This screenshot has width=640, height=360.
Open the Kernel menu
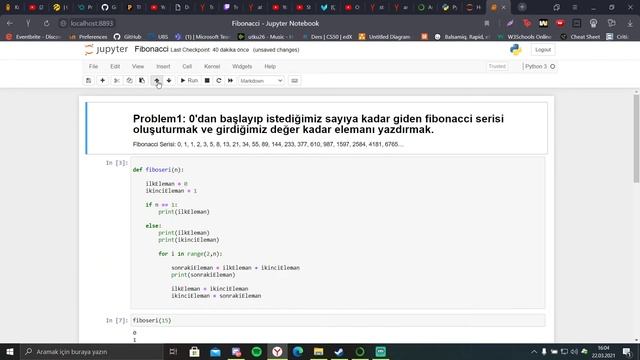point(212,66)
